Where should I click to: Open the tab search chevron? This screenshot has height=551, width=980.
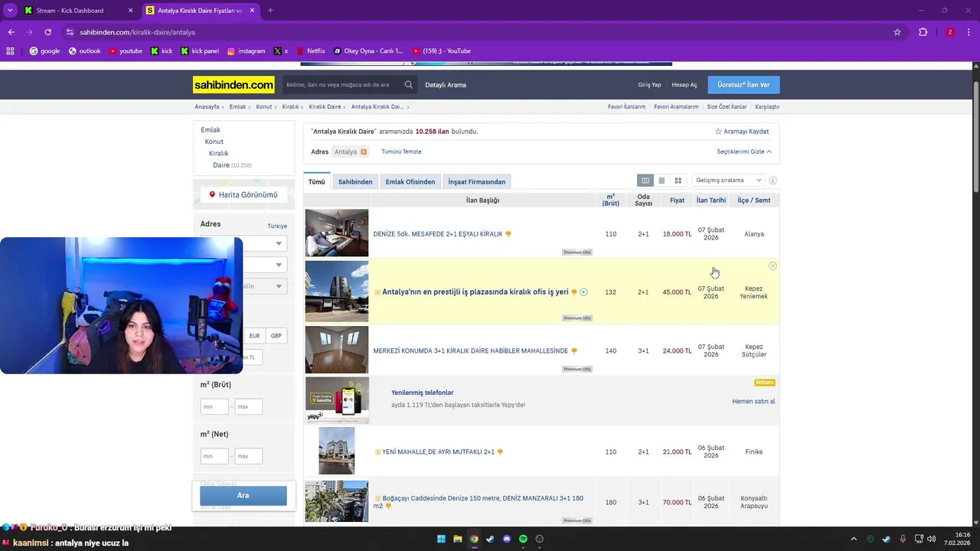(x=10, y=11)
